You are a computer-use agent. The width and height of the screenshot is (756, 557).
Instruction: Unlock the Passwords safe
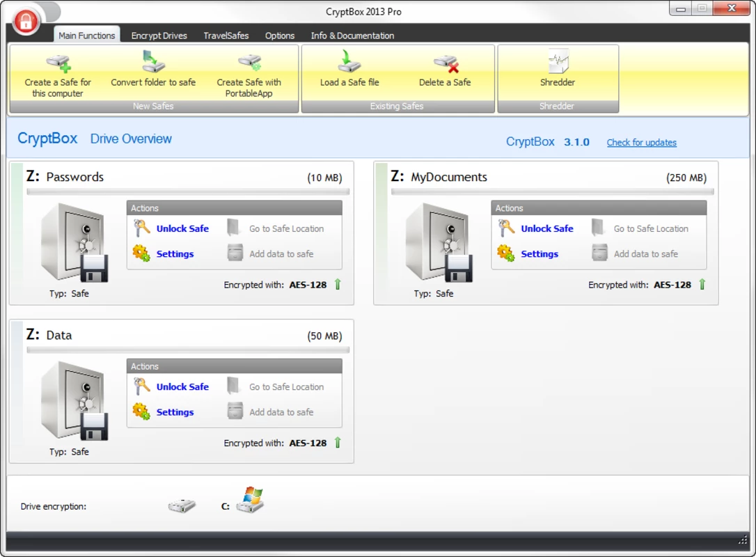pos(182,228)
